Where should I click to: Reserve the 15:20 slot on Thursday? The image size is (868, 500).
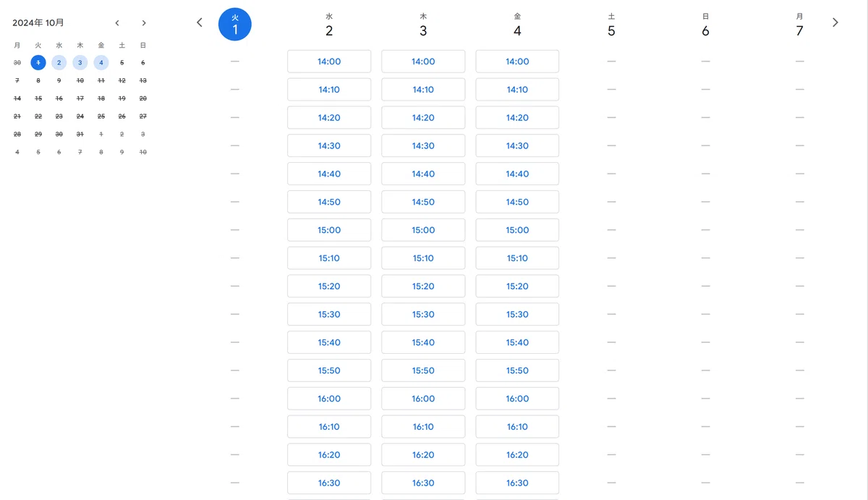point(423,287)
